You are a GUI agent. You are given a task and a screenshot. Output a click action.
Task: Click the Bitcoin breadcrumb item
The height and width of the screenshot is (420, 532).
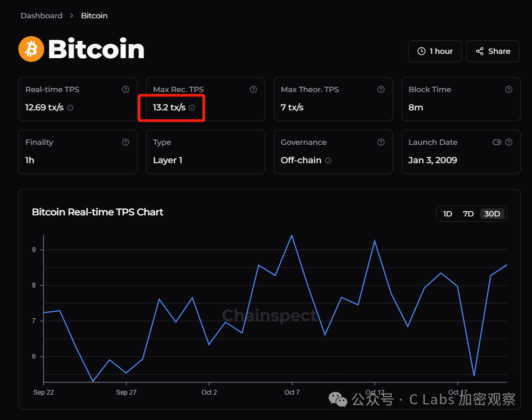(94, 16)
